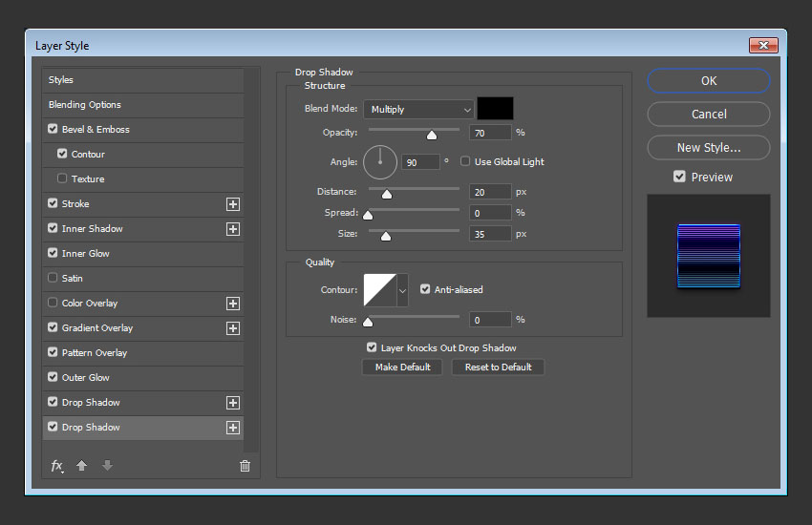Add another Inner Shadow with plus icon
The height and width of the screenshot is (525, 812).
[x=233, y=229]
